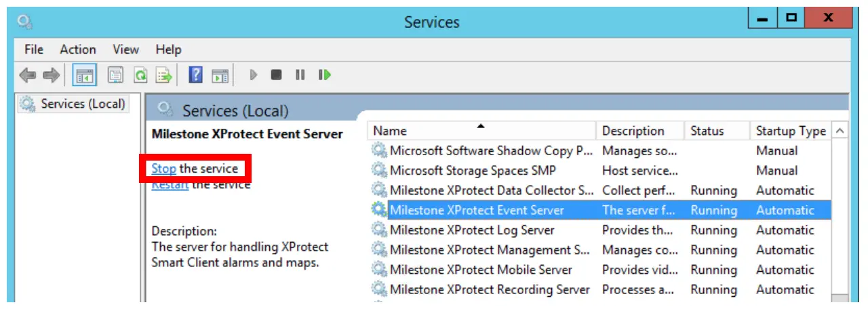
Task: Open Properties from the toolbar icon
Action: [115, 75]
